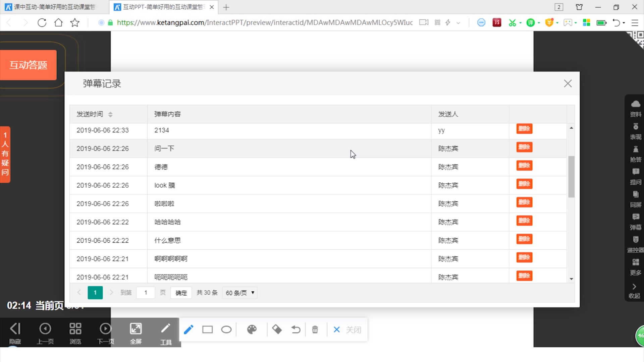Open the 资料 materials panel

[x=636, y=109]
